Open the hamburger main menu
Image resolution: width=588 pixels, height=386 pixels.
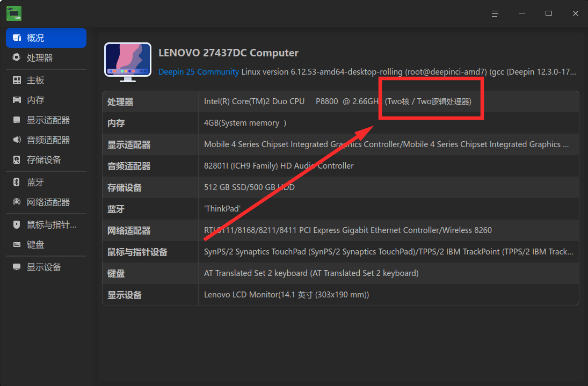pyautogui.click(x=495, y=13)
